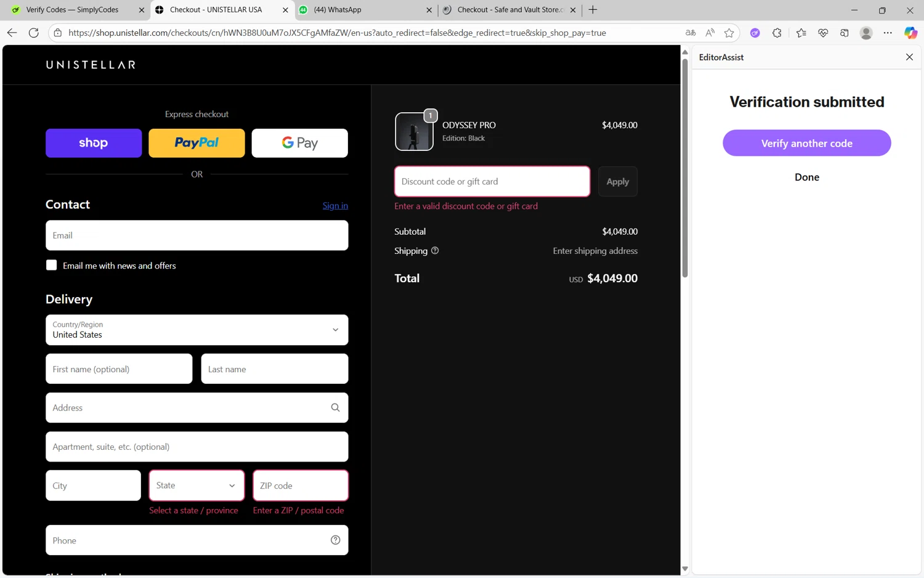Click Done in EditorAssist panel

[x=807, y=177]
